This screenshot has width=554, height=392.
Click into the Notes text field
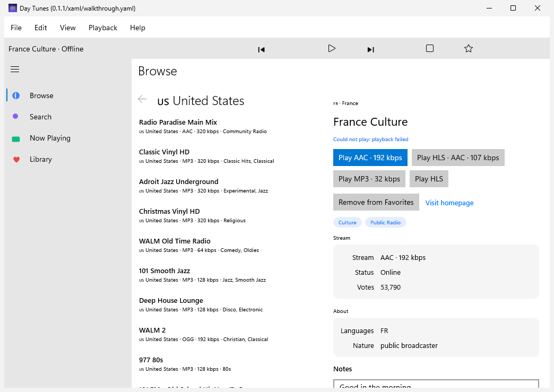coord(436,384)
